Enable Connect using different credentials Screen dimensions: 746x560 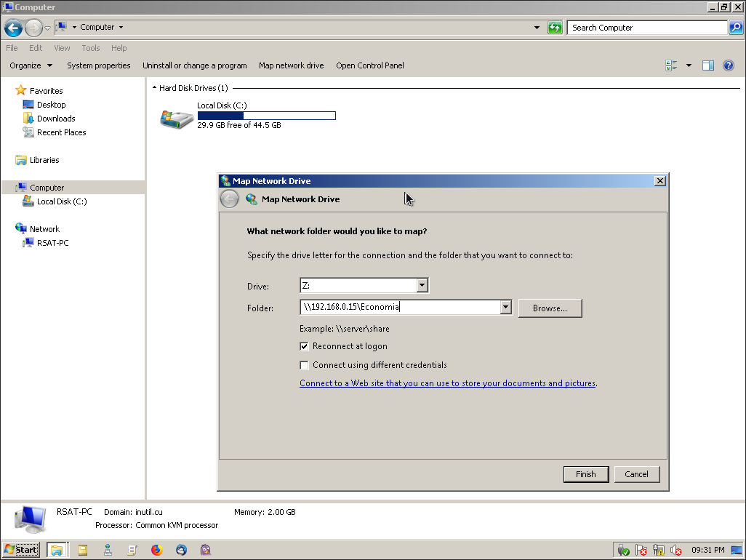point(304,365)
